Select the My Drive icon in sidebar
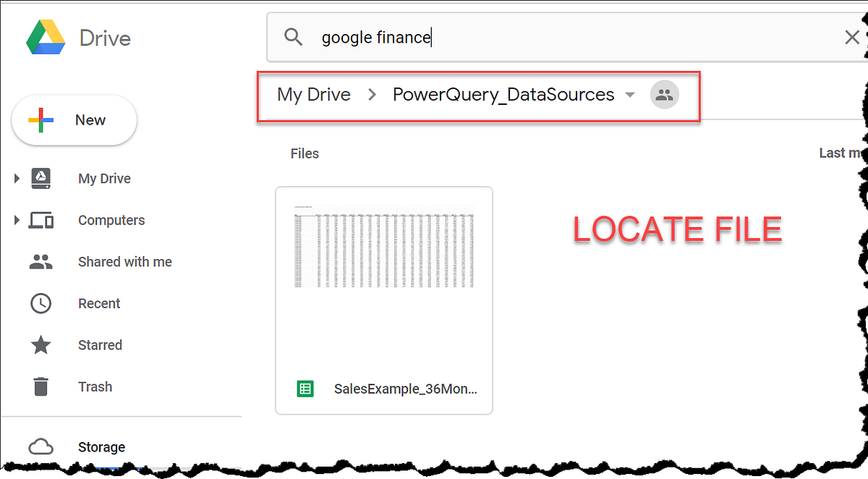 [x=41, y=178]
